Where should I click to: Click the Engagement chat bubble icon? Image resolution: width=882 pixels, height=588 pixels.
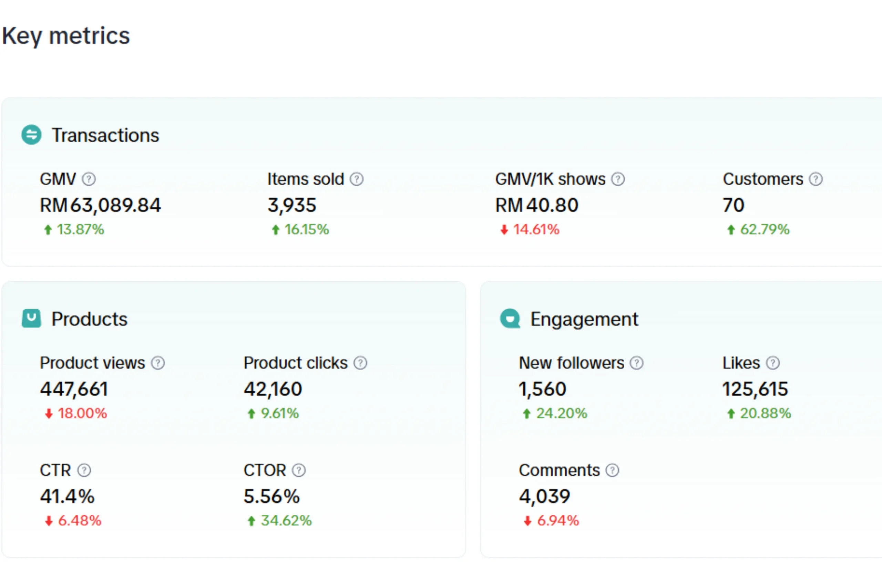[510, 318]
